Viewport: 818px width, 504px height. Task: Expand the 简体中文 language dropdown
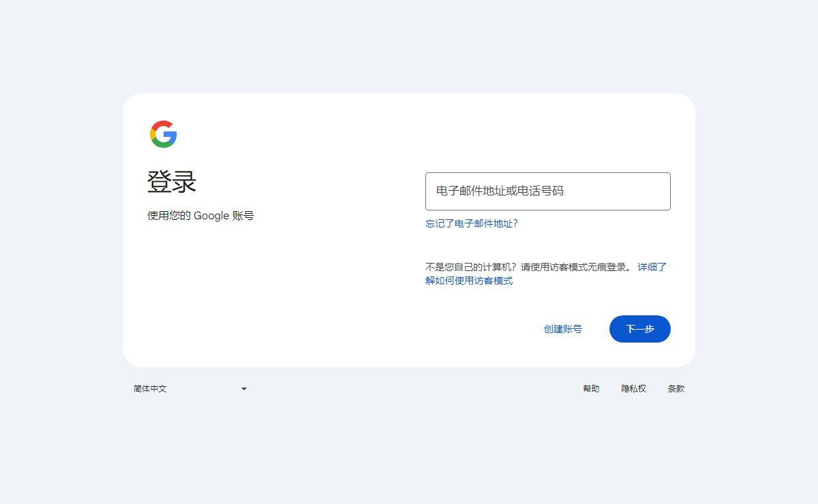tap(190, 389)
